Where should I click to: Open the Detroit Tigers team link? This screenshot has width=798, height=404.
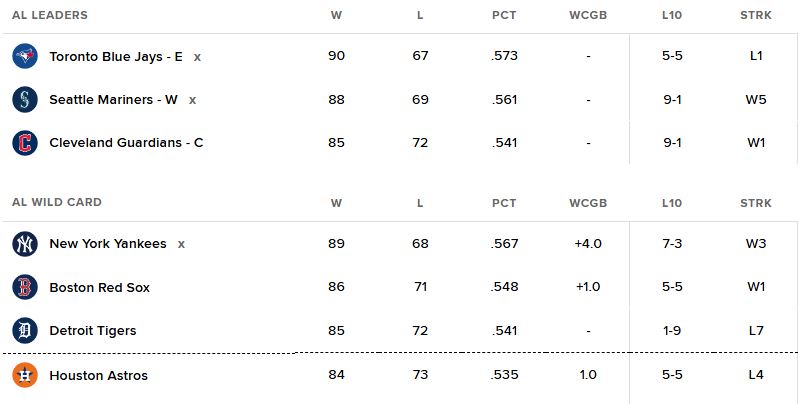[92, 330]
